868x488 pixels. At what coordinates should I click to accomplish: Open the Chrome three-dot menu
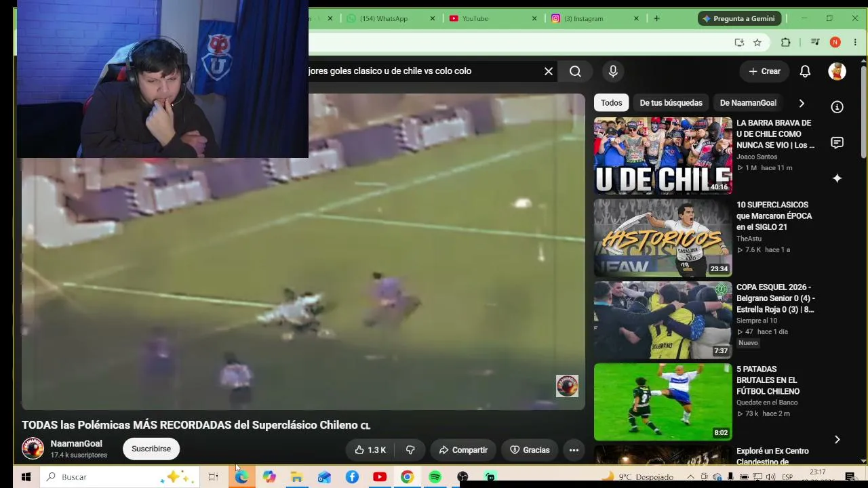pyautogui.click(x=855, y=42)
